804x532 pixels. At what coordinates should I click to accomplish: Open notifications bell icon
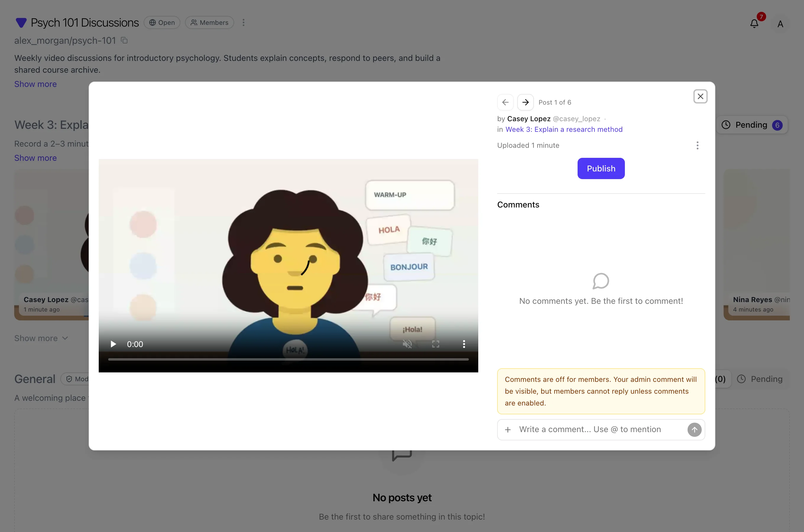[754, 24]
